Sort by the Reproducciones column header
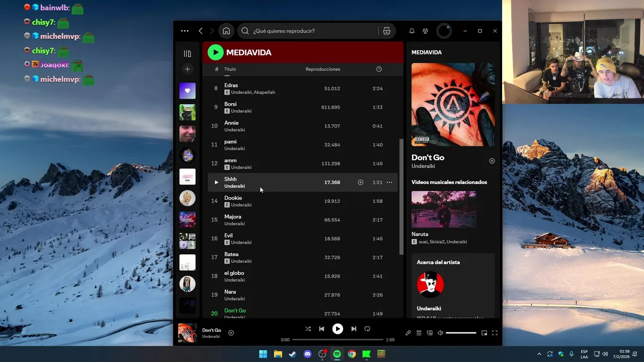644x362 pixels. click(323, 69)
